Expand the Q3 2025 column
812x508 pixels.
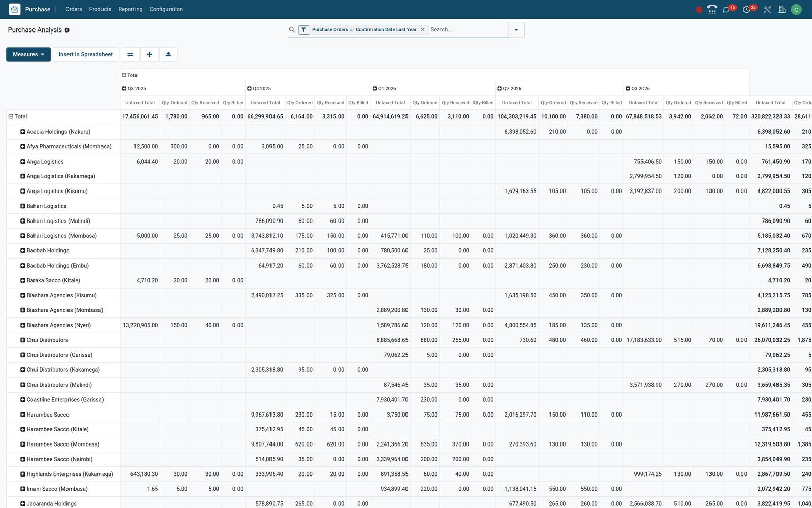[x=134, y=89]
